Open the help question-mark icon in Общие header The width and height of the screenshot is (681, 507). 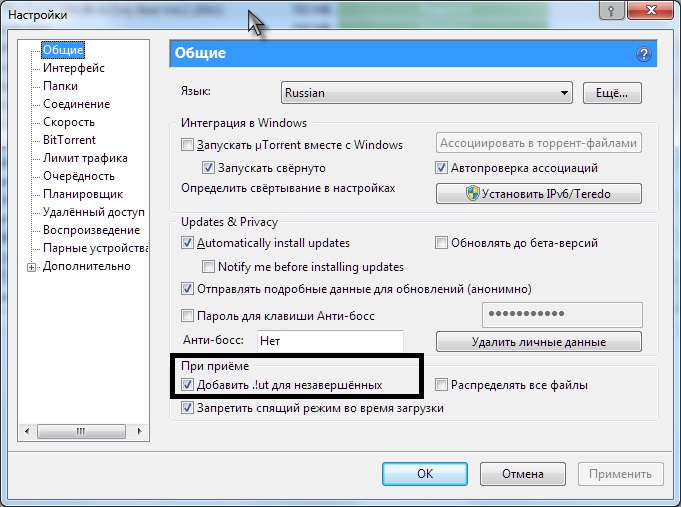(x=644, y=54)
